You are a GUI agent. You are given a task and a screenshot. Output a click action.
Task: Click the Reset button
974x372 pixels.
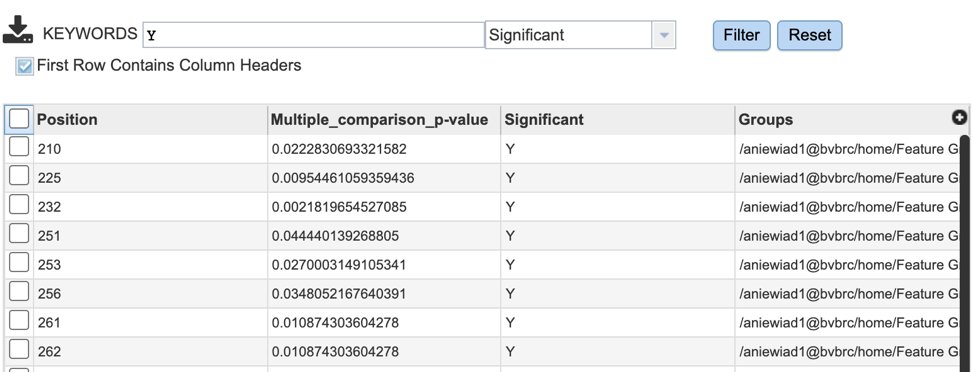[809, 35]
